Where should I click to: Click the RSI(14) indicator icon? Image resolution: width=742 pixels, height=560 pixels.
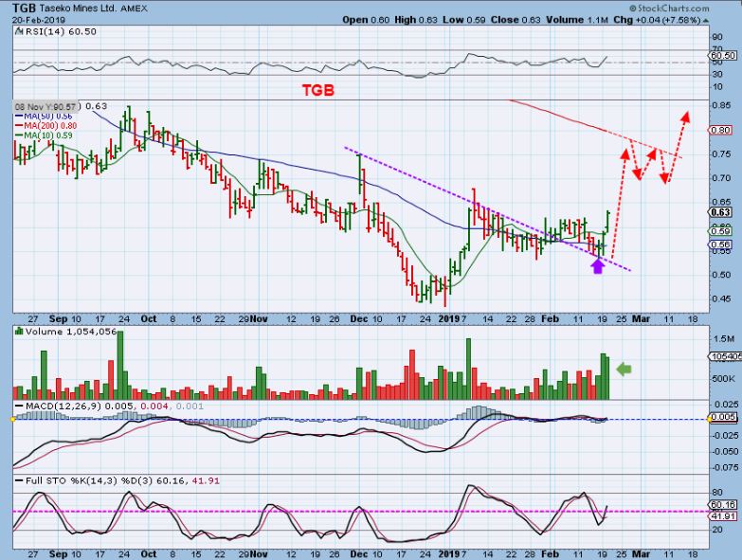pos(18,31)
